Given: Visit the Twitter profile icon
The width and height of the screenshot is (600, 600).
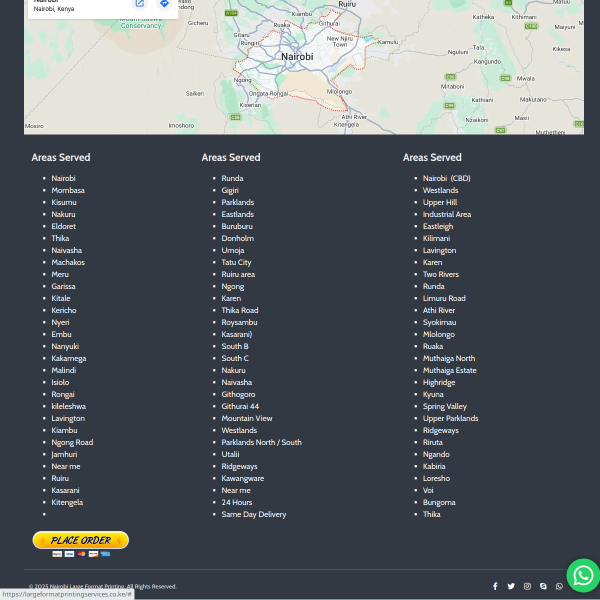Looking at the screenshot, I should 511,586.
